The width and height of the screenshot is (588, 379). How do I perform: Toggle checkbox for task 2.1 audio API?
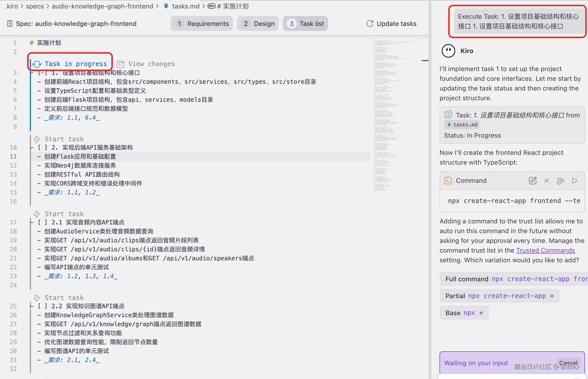[42, 222]
